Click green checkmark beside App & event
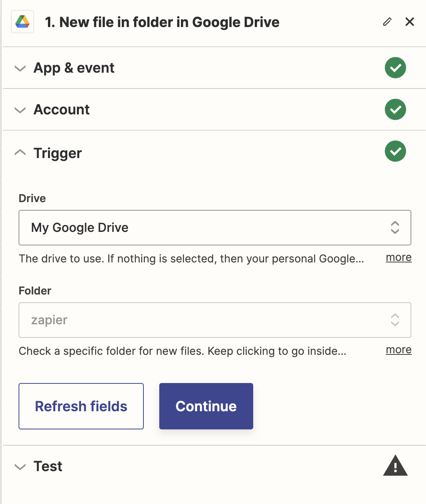This screenshot has height=504, width=426. click(x=395, y=68)
